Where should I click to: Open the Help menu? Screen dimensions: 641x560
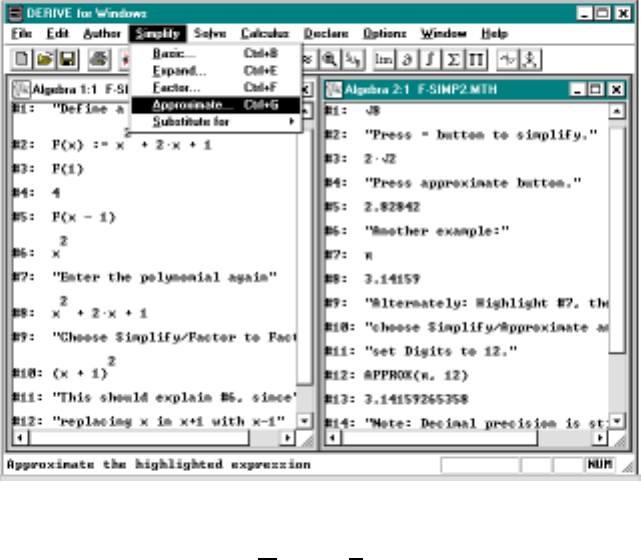coord(494,34)
